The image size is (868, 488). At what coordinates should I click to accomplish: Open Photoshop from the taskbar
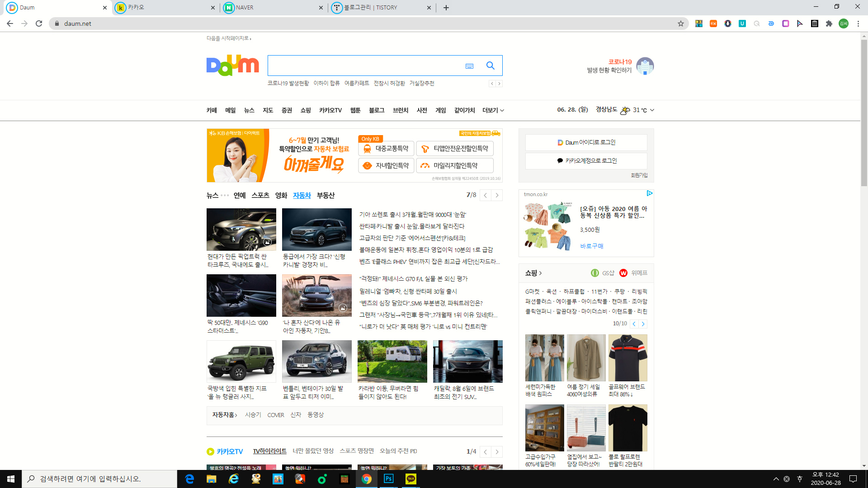388,479
